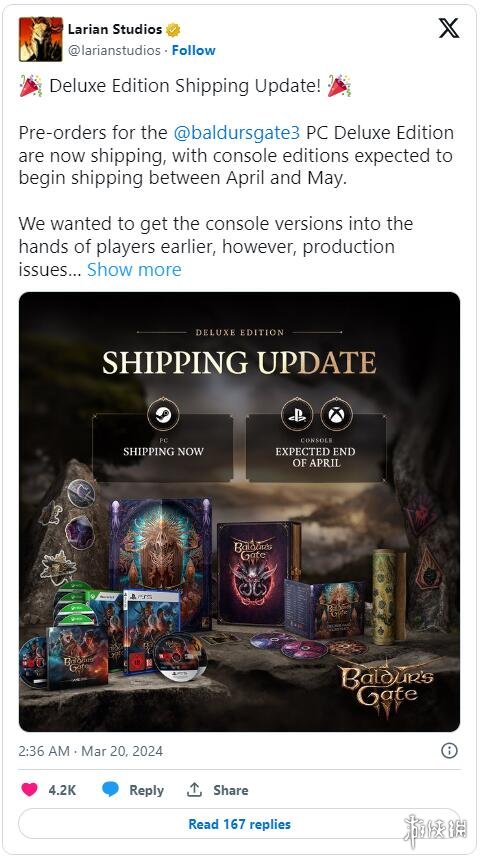Expand tweet text with Show more

pyautogui.click(x=134, y=270)
